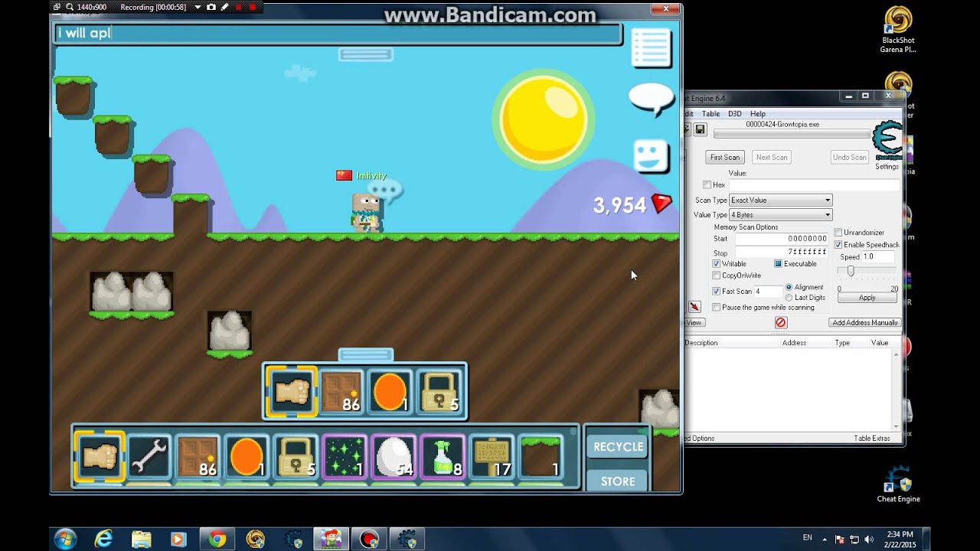Open the Help menu in Cheat Engine

(x=757, y=114)
